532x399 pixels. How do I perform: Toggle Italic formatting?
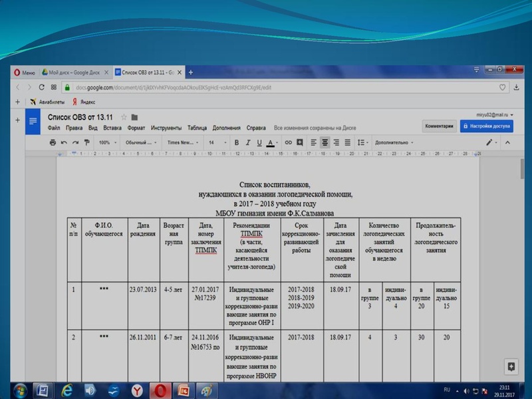[248, 142]
